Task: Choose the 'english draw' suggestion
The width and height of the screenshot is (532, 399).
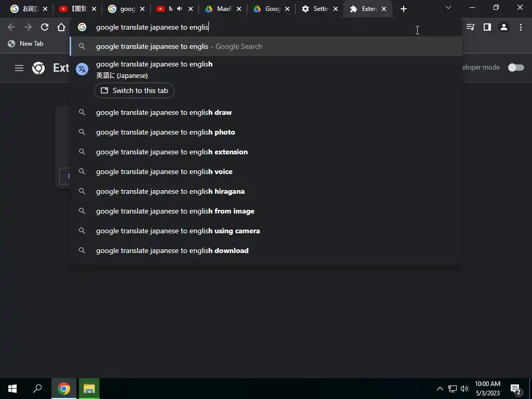Action: [x=266, y=112]
